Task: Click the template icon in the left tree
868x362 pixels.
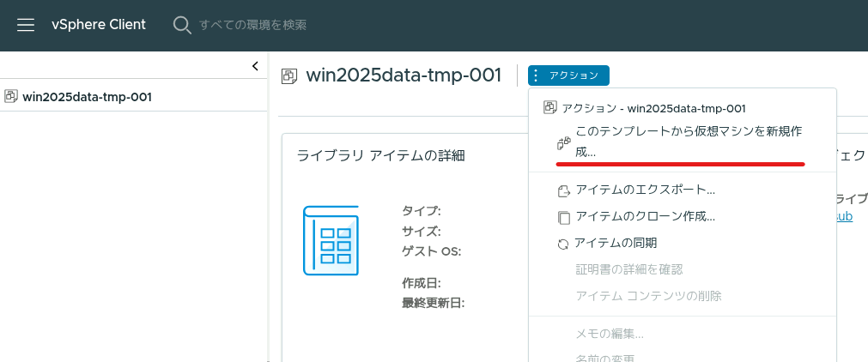Action: pyautogui.click(x=10, y=96)
